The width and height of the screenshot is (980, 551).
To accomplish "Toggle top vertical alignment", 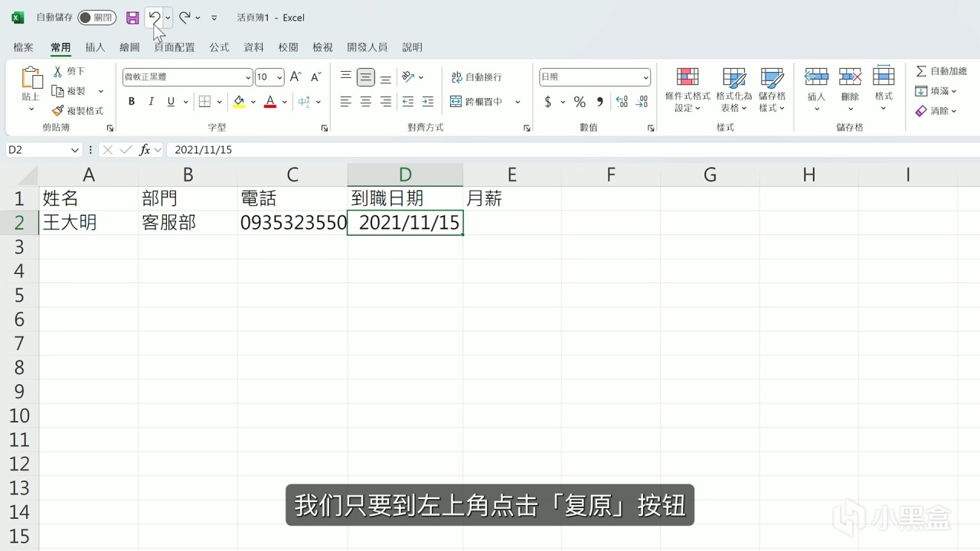I will tap(346, 77).
